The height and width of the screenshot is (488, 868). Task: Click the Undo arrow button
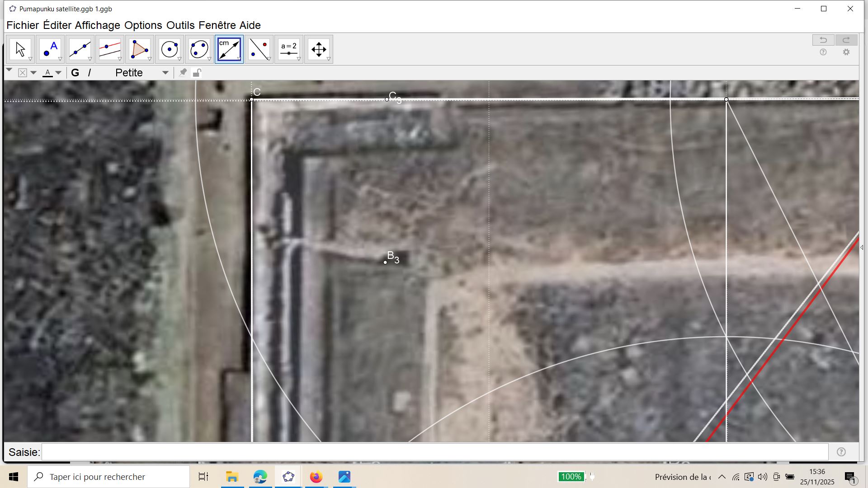click(823, 40)
